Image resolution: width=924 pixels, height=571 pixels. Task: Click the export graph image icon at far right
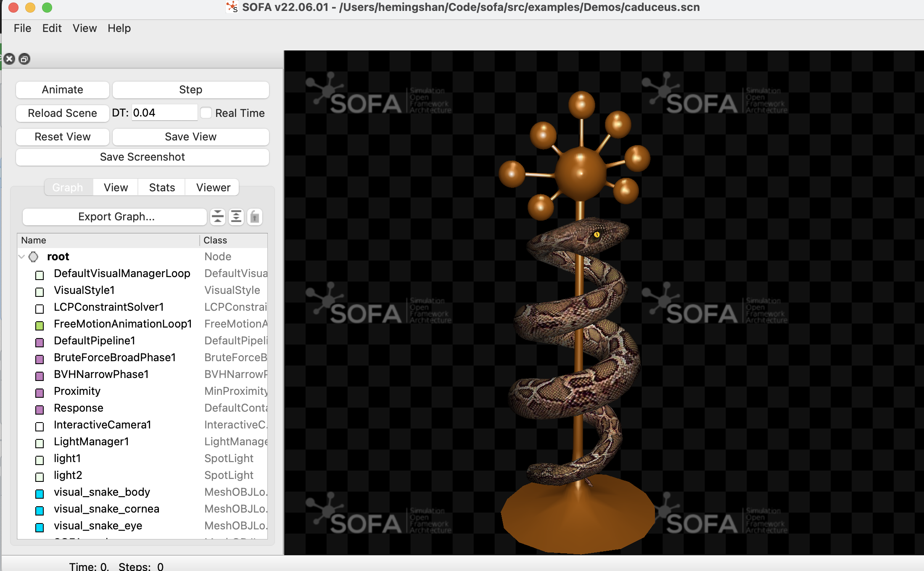pyautogui.click(x=254, y=217)
